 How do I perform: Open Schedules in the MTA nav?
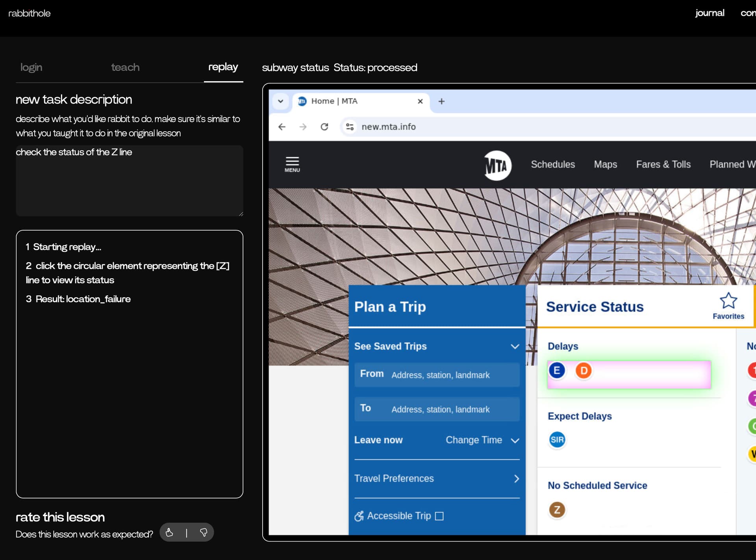553,164
